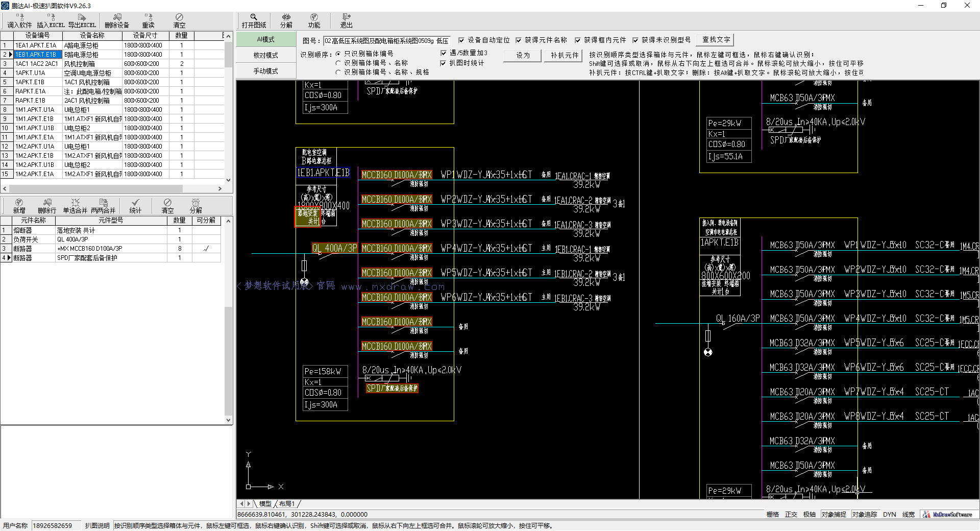Toggle 线宽 lineweight display
This screenshot has width=980, height=531.
coord(909,515)
